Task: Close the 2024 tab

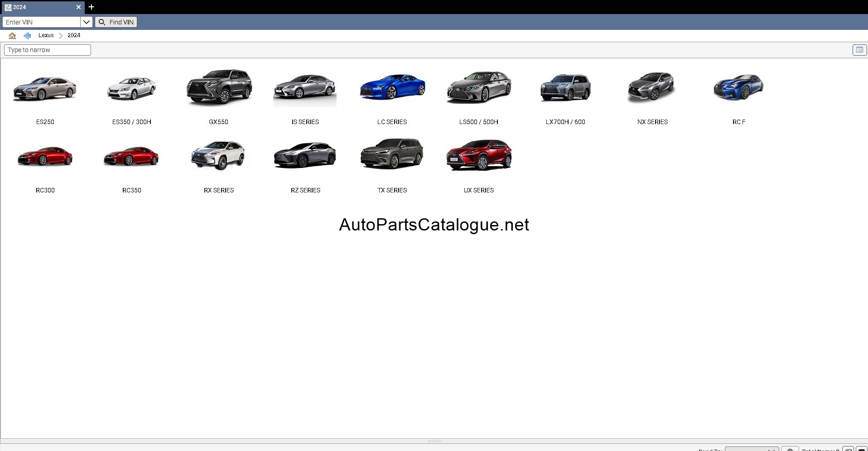Action: 78,7
